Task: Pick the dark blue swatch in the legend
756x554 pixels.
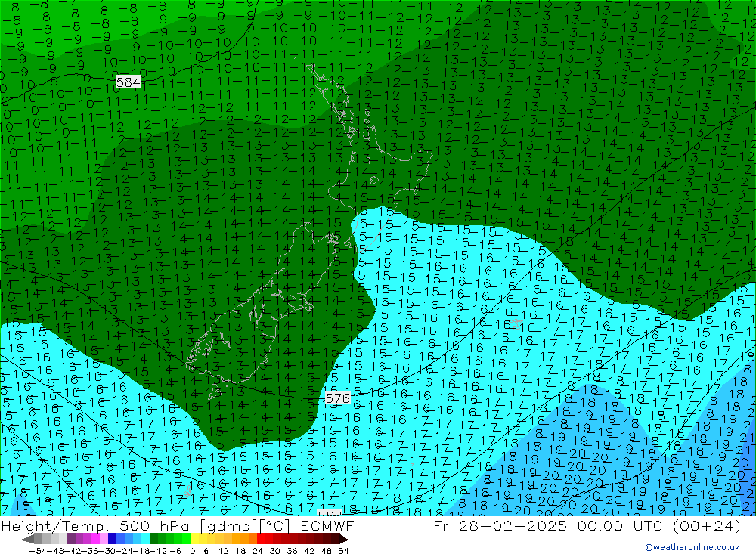Action: 112,539
